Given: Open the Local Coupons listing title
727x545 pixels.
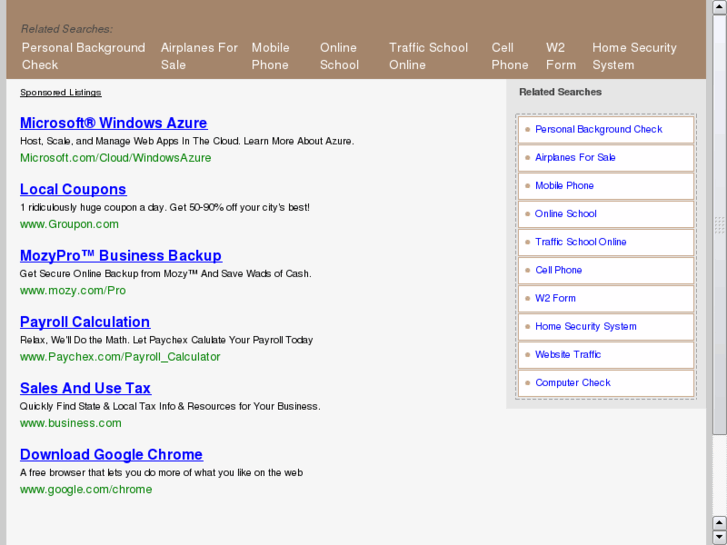Looking at the screenshot, I should (73, 189).
